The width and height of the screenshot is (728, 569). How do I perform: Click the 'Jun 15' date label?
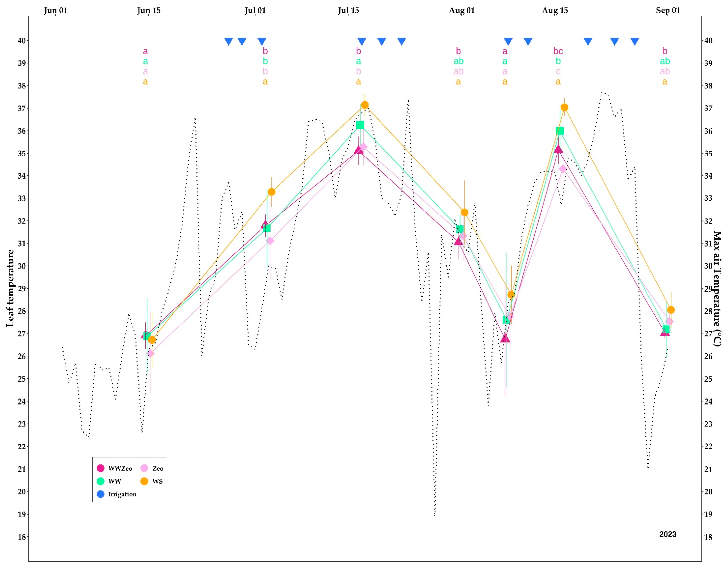click(x=149, y=10)
